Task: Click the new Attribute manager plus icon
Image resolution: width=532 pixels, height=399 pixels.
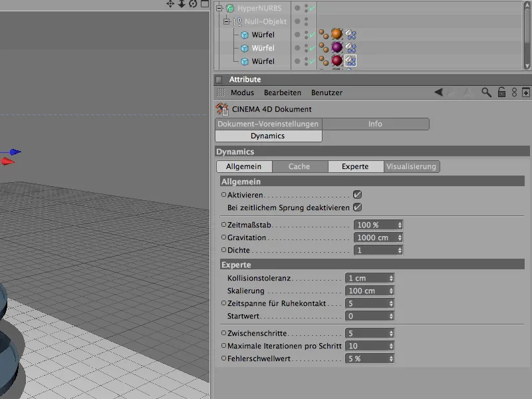Action: (525, 92)
